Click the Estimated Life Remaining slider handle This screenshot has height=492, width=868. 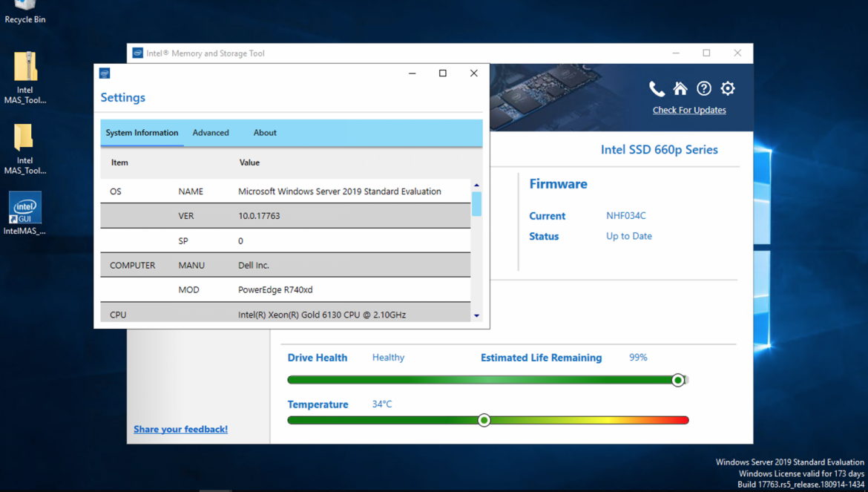point(678,380)
